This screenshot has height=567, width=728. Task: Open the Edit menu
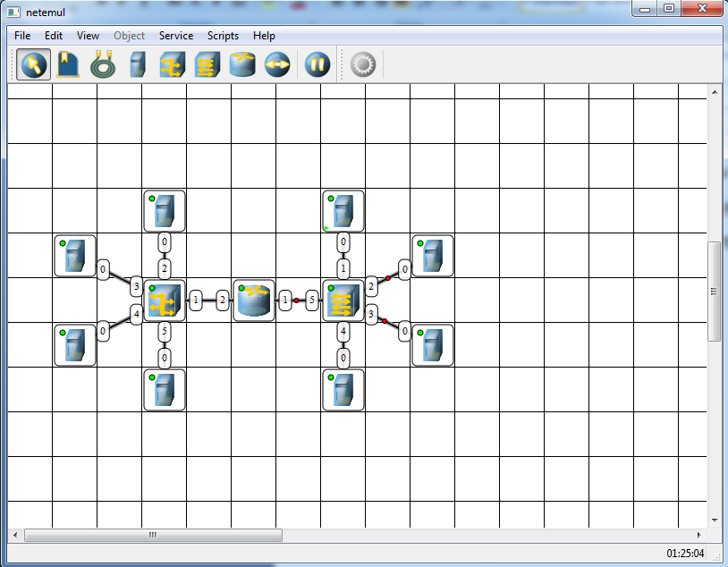point(54,36)
